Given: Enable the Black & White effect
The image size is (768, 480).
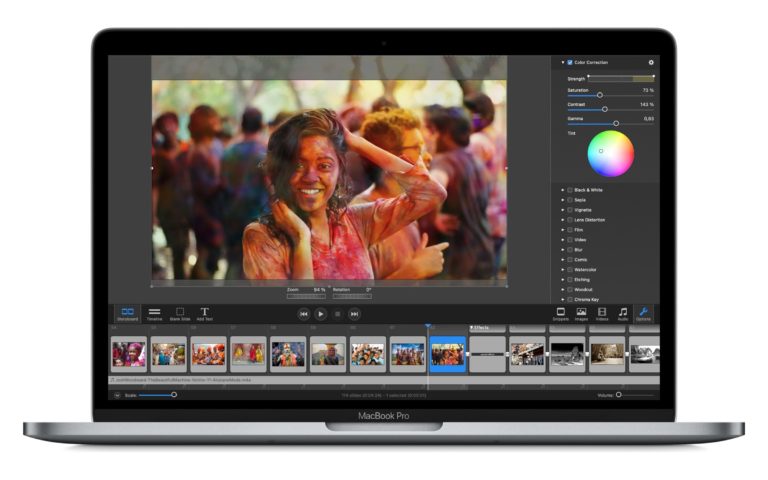Looking at the screenshot, I should tap(570, 190).
